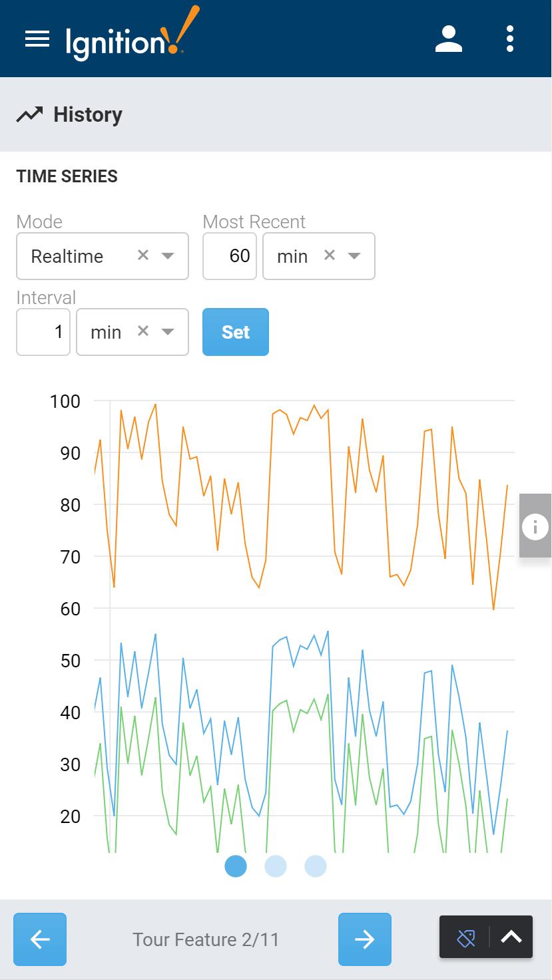Open the hamburger navigation menu

click(x=37, y=39)
